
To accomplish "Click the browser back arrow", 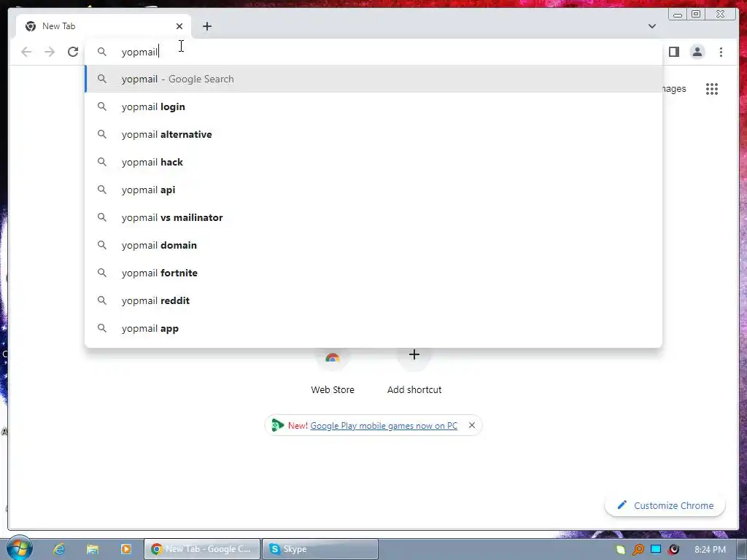I will pyautogui.click(x=26, y=52).
